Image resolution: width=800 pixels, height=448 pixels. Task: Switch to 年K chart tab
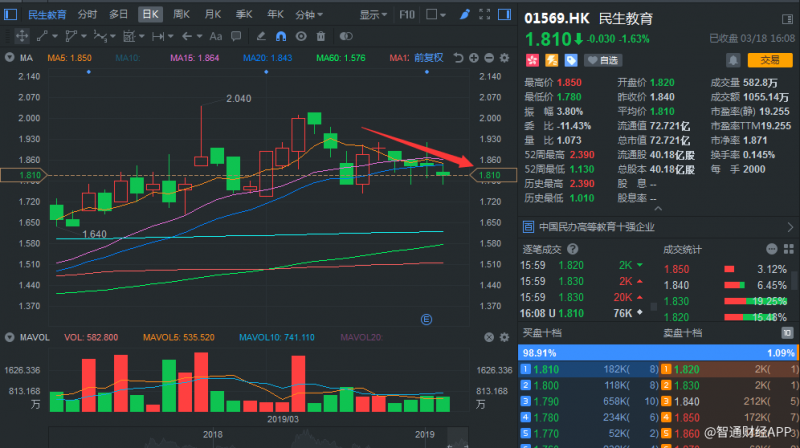click(x=275, y=14)
